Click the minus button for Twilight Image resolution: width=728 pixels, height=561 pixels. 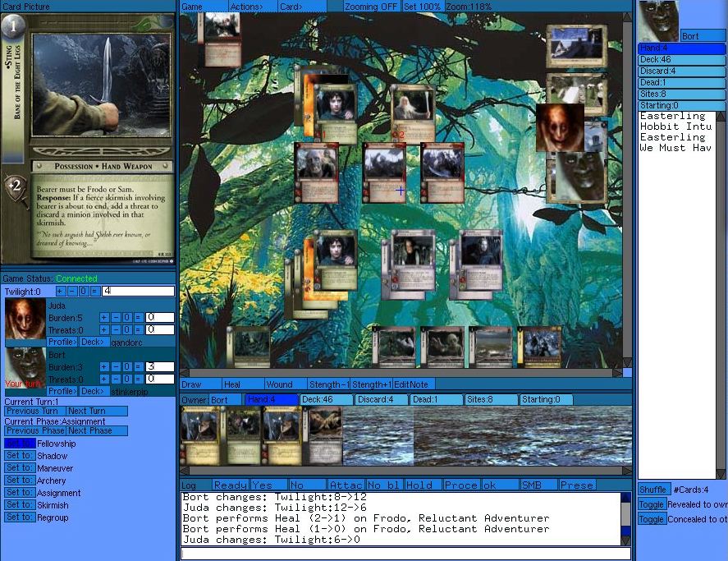click(72, 292)
